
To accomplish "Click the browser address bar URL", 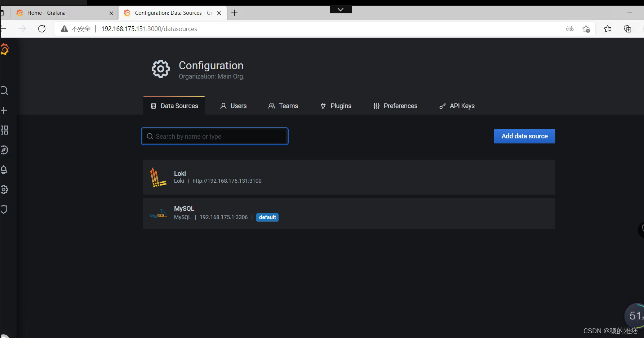I will 149,29.
